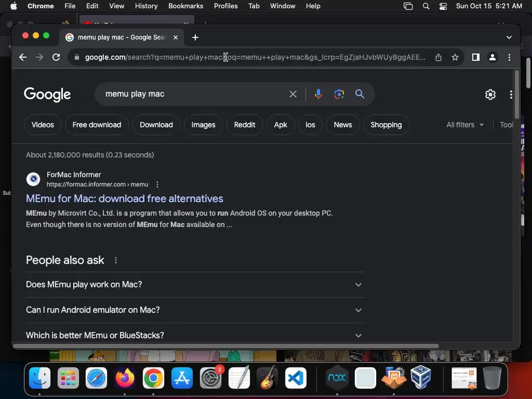Select the Free download filter chip
The height and width of the screenshot is (399, 532).
[x=97, y=125]
